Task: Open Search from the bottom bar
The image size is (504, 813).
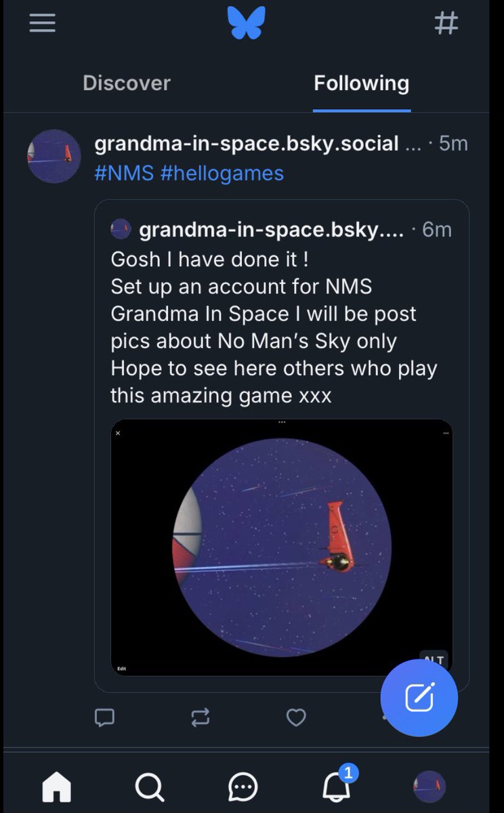Action: click(149, 787)
